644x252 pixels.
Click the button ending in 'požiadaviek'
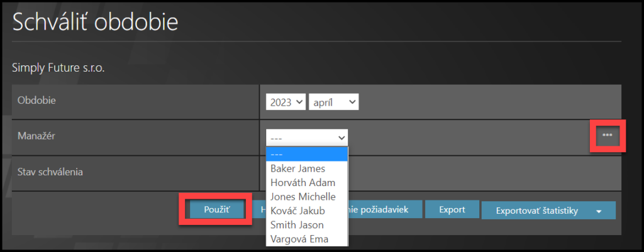382,209
